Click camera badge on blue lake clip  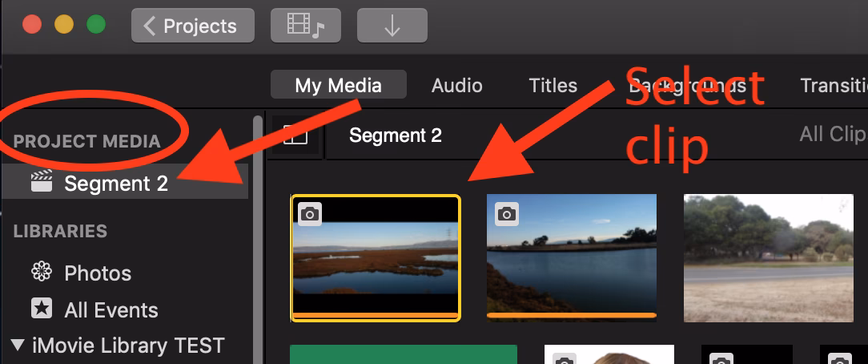click(x=507, y=214)
